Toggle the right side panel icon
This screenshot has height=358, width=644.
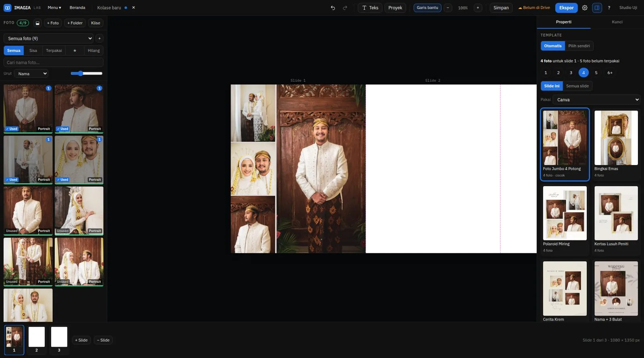point(597,8)
